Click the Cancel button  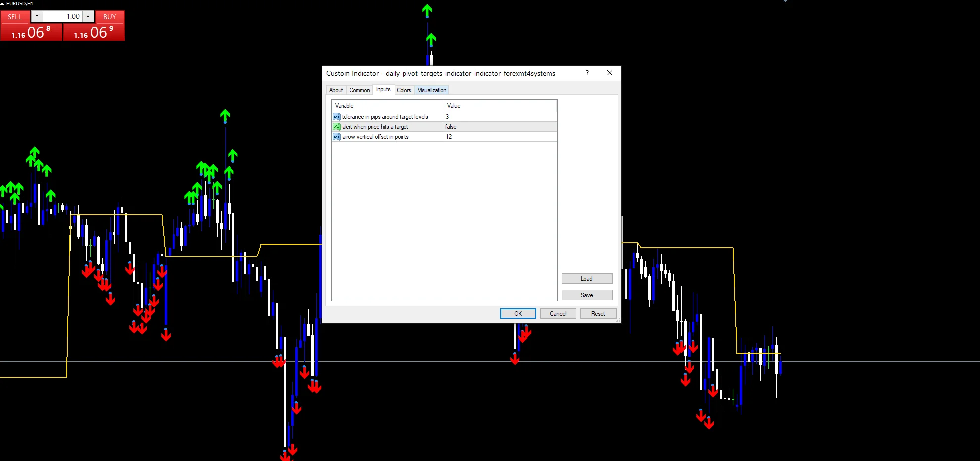558,314
